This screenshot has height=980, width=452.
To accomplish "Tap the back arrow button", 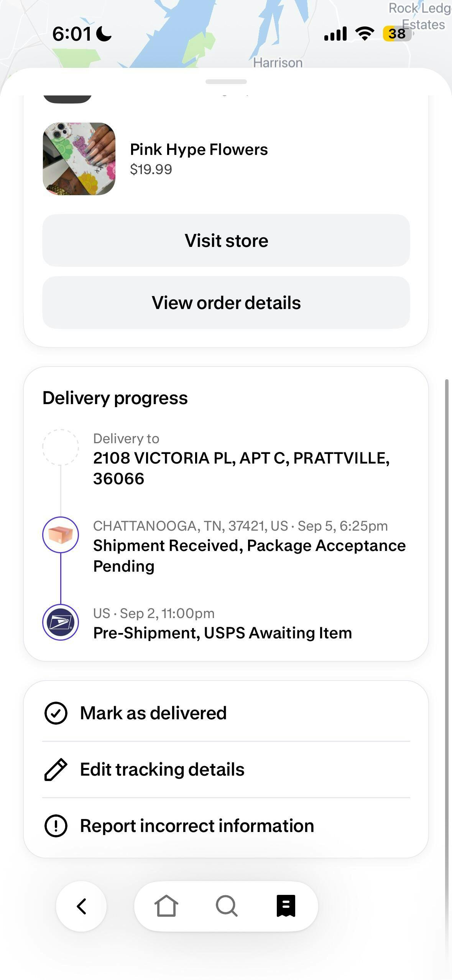I will click(81, 906).
